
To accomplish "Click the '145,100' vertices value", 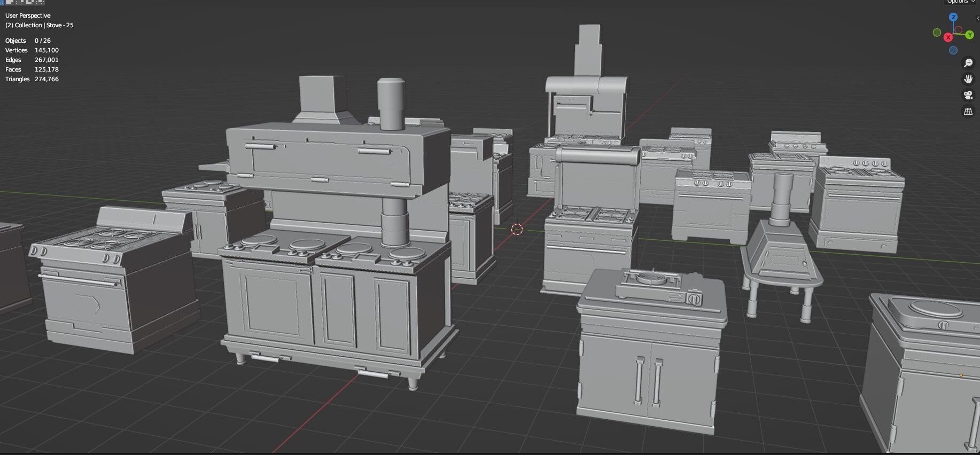I will 46,50.
